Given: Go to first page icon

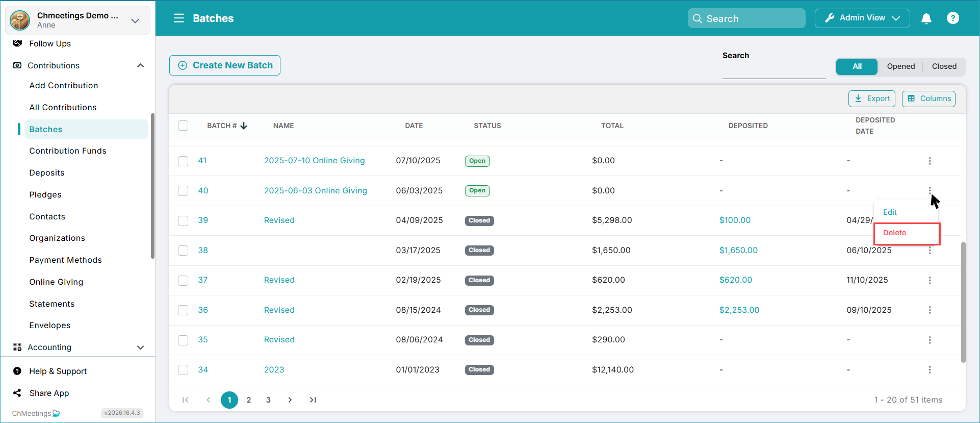Looking at the screenshot, I should pyautogui.click(x=186, y=400).
